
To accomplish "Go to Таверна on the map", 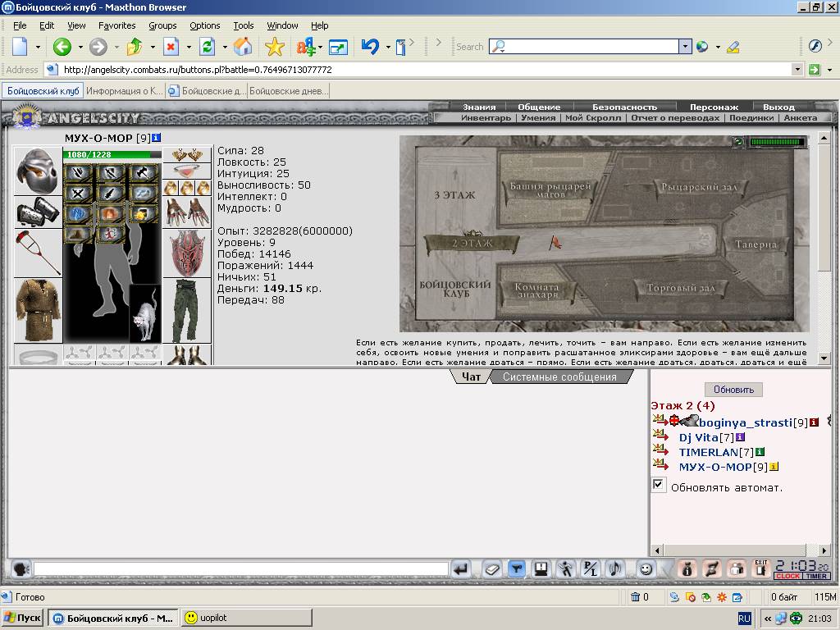I will pyautogui.click(x=756, y=244).
